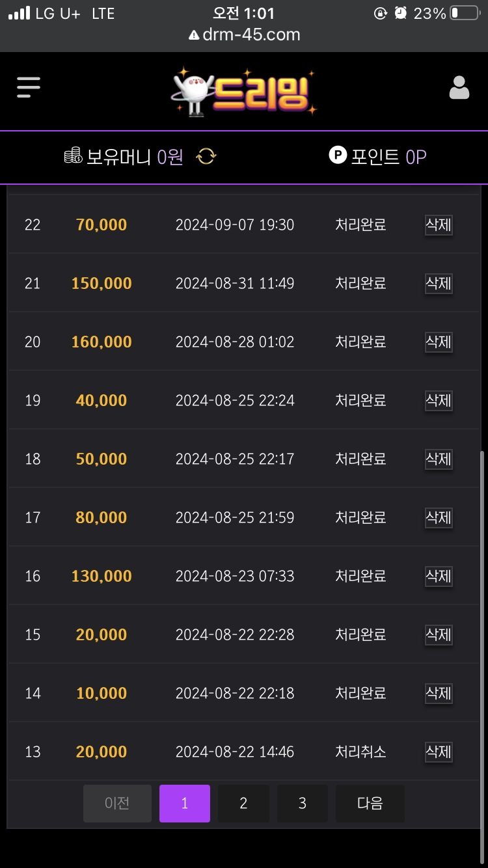Click the 다음 next page button
The width and height of the screenshot is (488, 868).
pyautogui.click(x=370, y=804)
